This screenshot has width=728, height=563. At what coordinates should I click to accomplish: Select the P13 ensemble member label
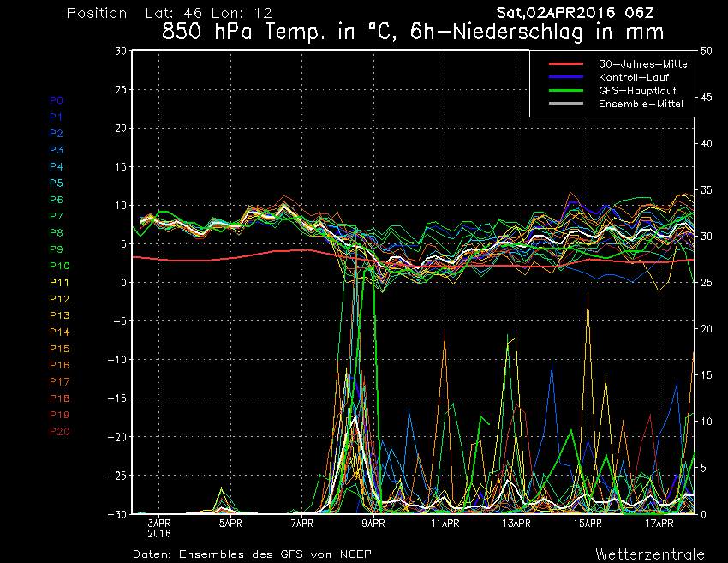point(59,315)
